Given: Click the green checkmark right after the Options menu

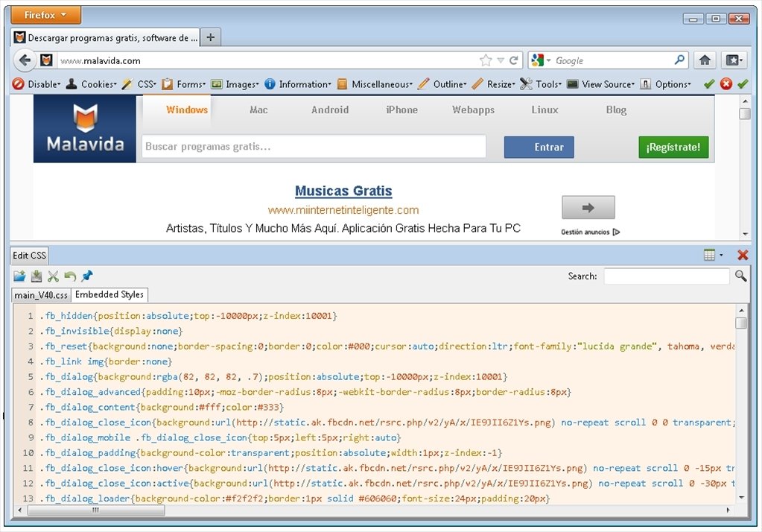Looking at the screenshot, I should click(x=709, y=84).
